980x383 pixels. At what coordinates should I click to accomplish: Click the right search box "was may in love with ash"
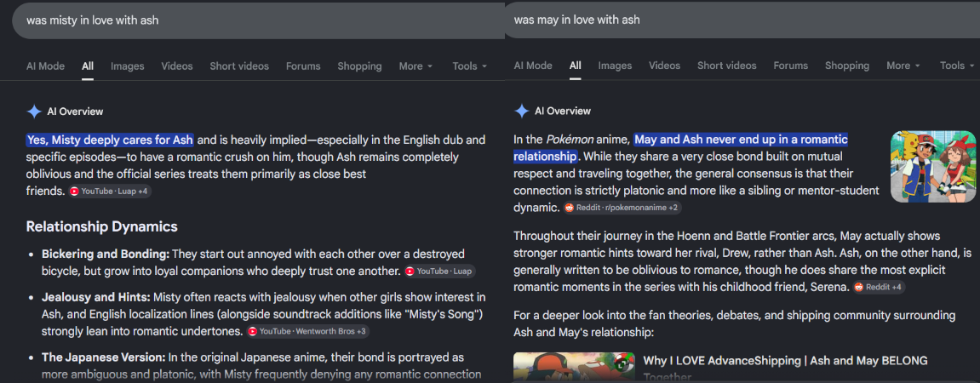tap(742, 20)
